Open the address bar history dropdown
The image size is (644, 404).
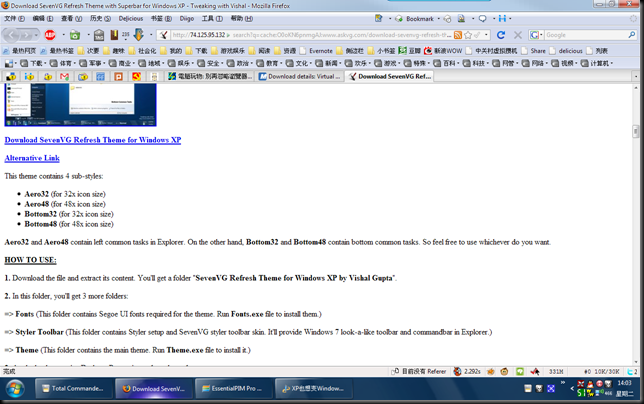pyautogui.click(x=486, y=35)
